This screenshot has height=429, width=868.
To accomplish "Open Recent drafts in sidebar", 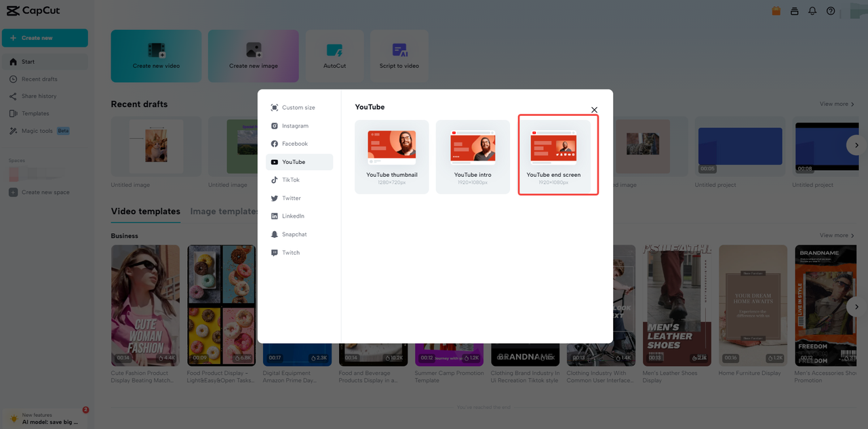I will (45, 79).
